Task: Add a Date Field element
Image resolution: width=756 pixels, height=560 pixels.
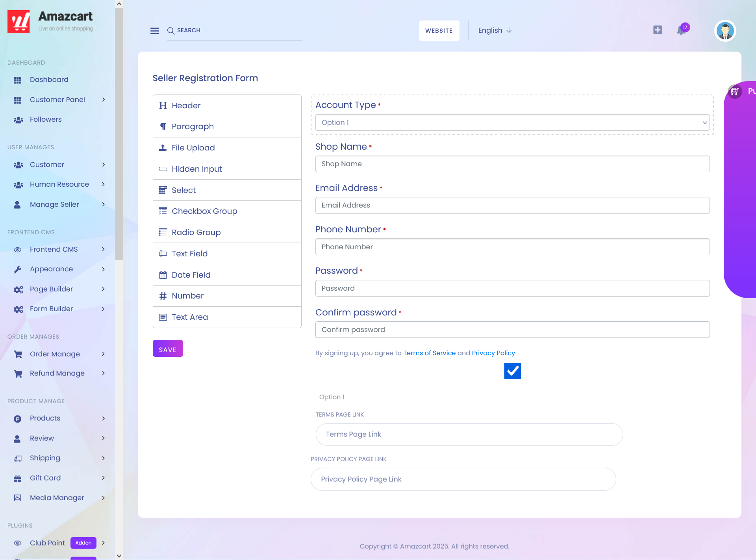Action: (227, 275)
